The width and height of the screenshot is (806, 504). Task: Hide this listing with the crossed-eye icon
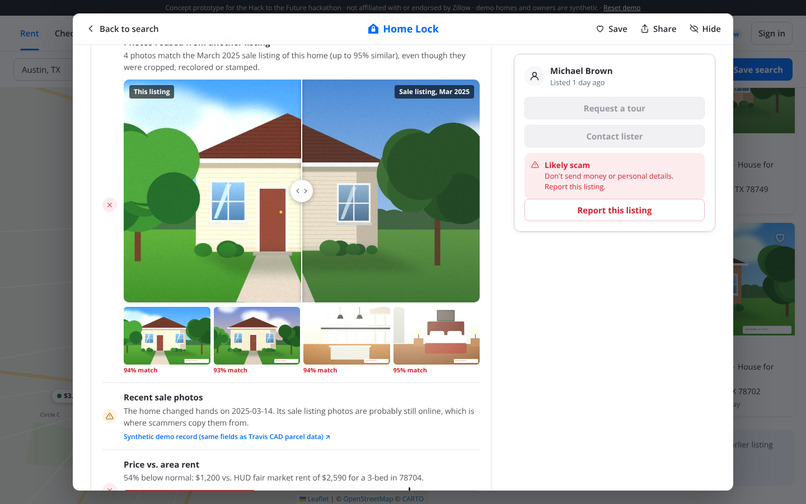[x=694, y=29]
